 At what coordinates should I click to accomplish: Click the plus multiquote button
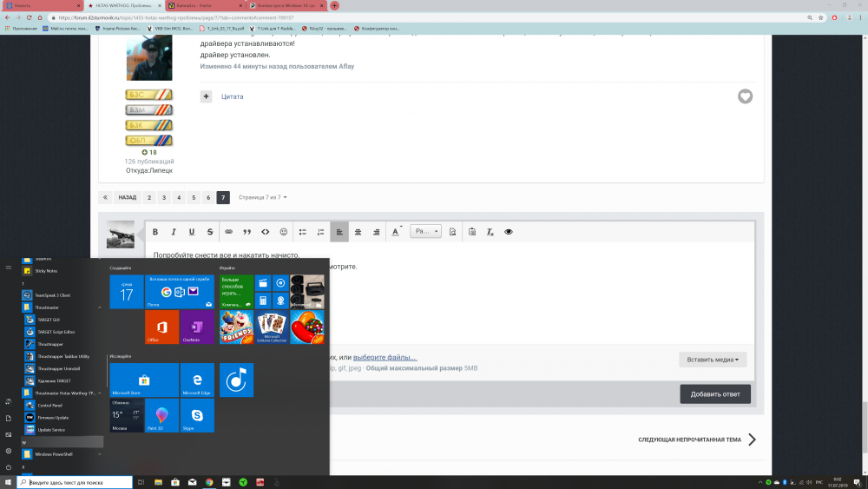[206, 96]
